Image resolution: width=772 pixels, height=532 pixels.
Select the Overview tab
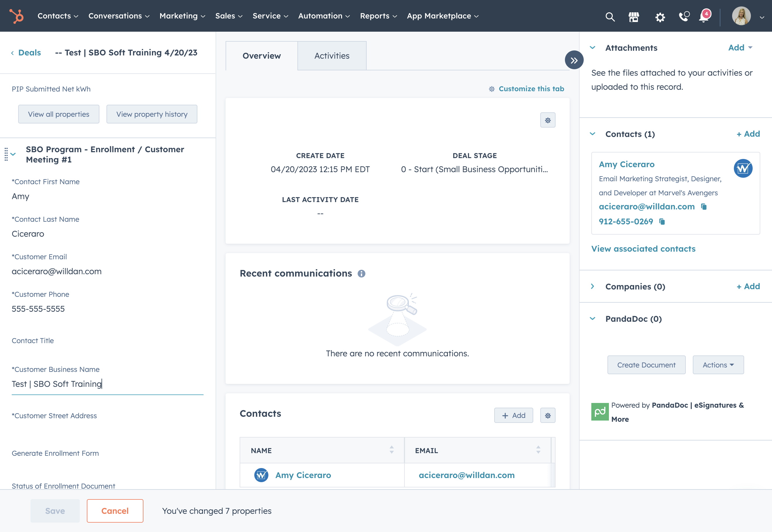click(x=261, y=56)
